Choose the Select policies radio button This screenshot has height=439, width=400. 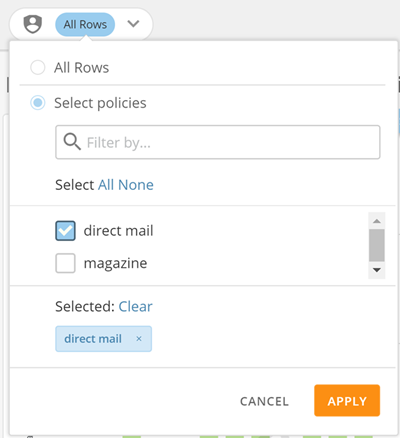point(38,103)
